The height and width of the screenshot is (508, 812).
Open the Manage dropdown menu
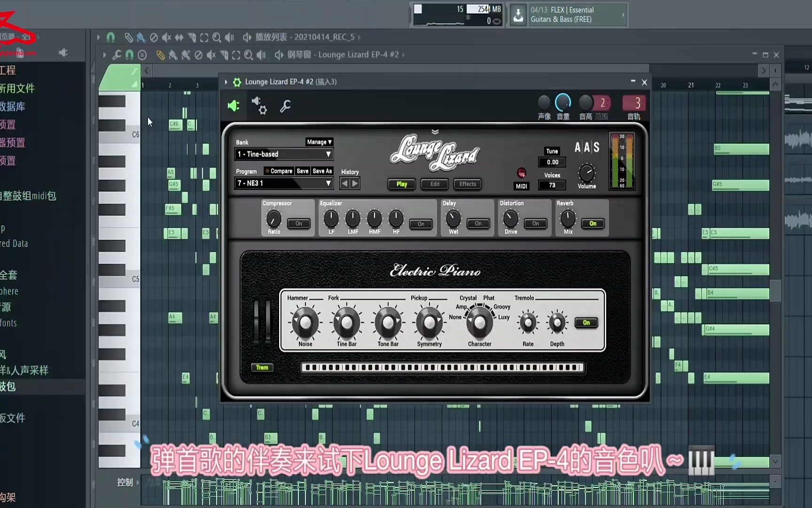[319, 142]
